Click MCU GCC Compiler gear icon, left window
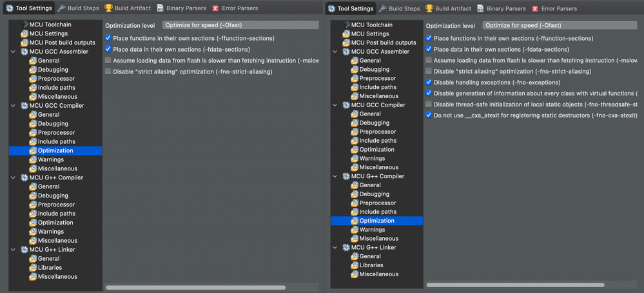 tap(24, 106)
